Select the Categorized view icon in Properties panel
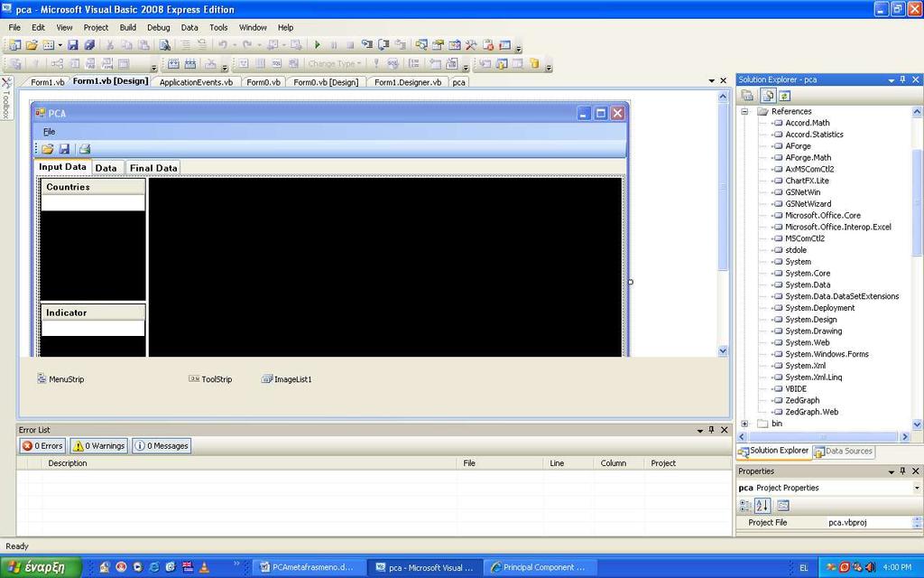This screenshot has height=578, width=924. coord(745,506)
